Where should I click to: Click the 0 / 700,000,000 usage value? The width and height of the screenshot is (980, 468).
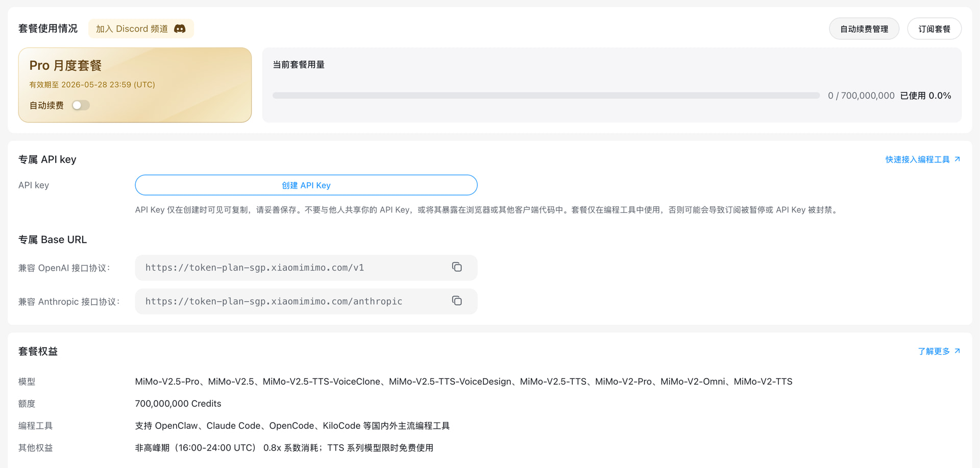[861, 95]
